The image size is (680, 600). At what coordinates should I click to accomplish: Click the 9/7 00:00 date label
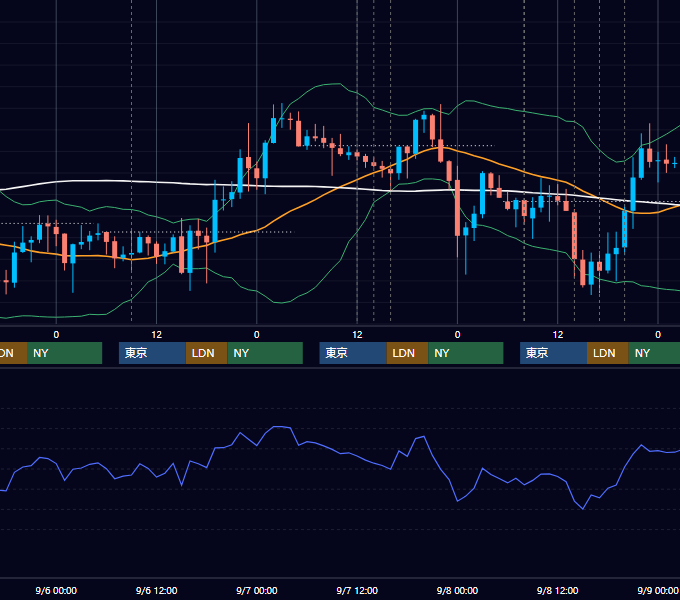coord(257,590)
